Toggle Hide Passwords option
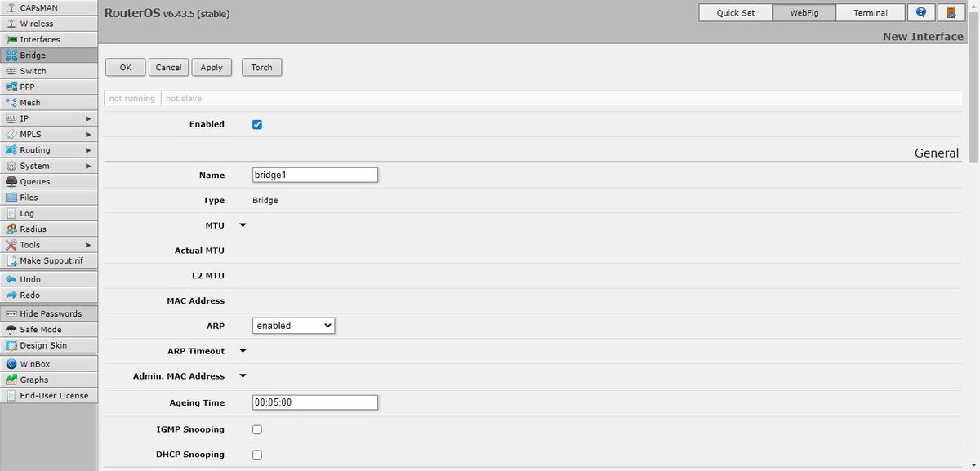Viewport: 980px width, 471px height. (49, 313)
